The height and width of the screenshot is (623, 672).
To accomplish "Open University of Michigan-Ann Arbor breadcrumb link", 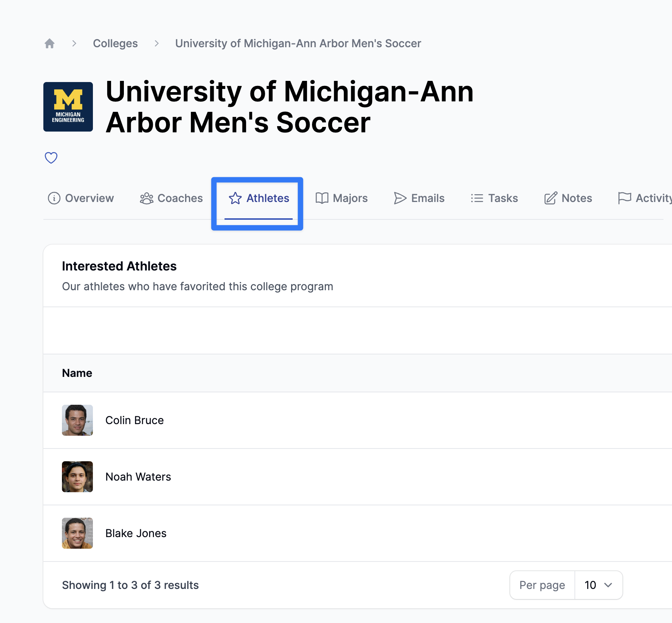I will point(298,43).
